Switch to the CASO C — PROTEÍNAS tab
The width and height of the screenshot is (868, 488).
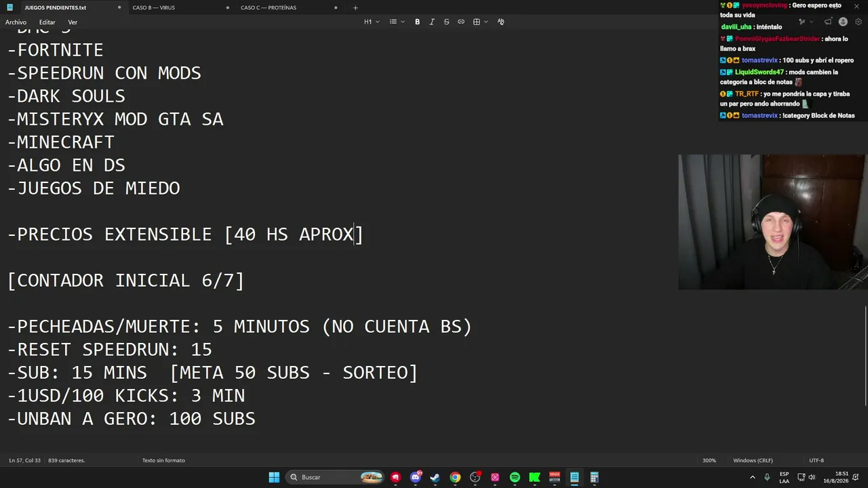click(x=288, y=7)
